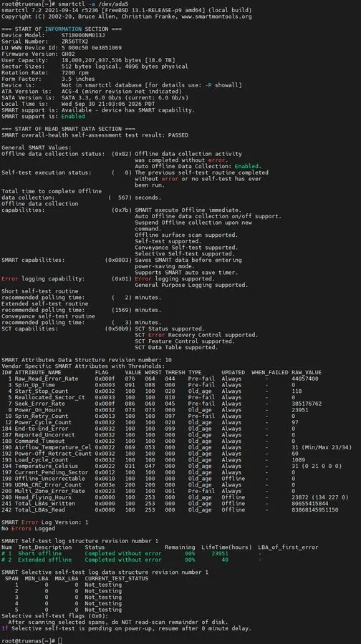Click Conveyance Self-test supported line

(x=186, y=248)
